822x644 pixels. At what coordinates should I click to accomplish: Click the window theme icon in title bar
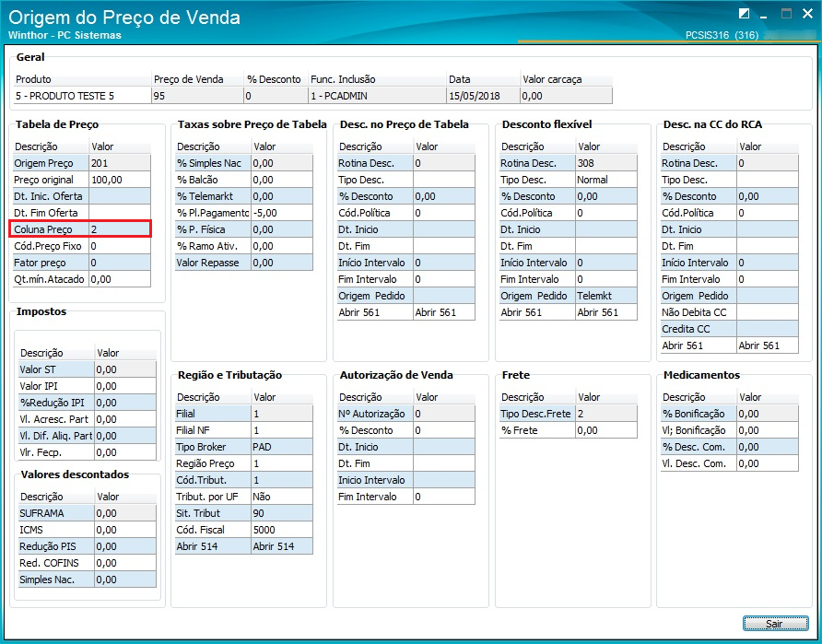tap(744, 14)
